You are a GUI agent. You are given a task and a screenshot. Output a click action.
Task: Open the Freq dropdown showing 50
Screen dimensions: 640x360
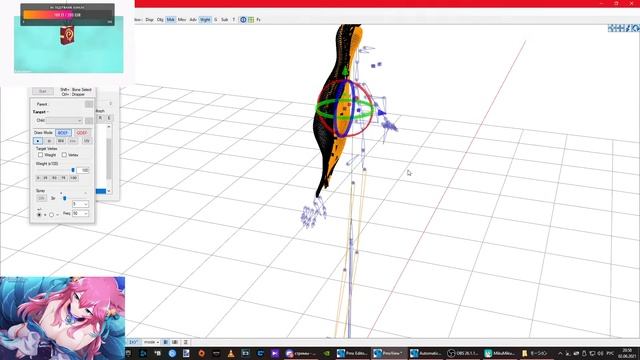pyautogui.click(x=80, y=213)
